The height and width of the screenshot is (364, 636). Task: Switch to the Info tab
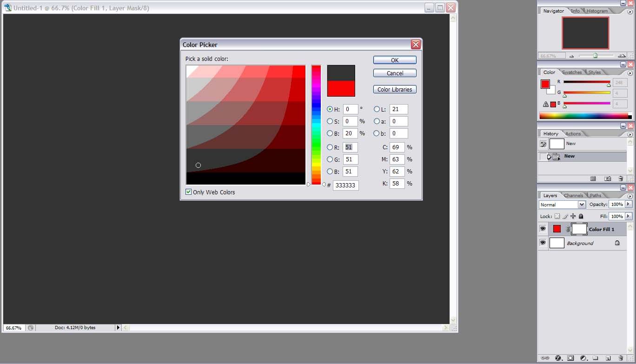(576, 11)
